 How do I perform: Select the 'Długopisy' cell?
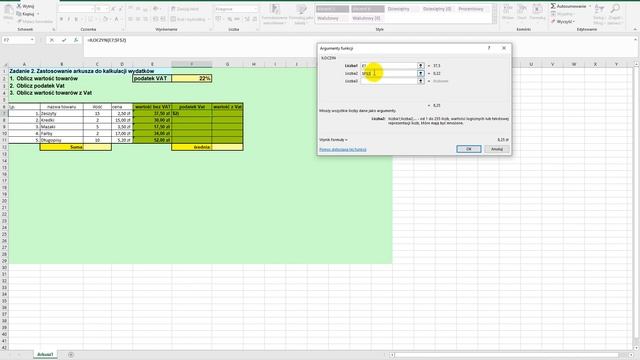tap(62, 140)
